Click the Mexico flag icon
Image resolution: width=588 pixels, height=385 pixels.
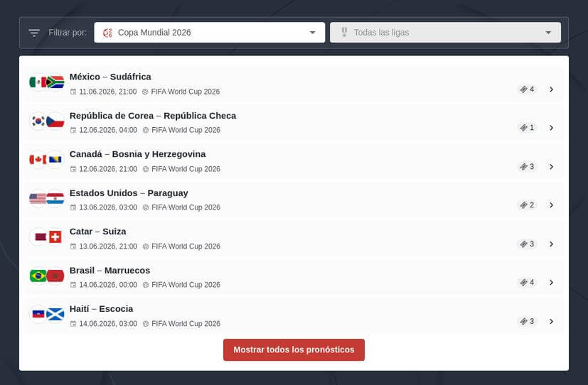click(x=38, y=82)
